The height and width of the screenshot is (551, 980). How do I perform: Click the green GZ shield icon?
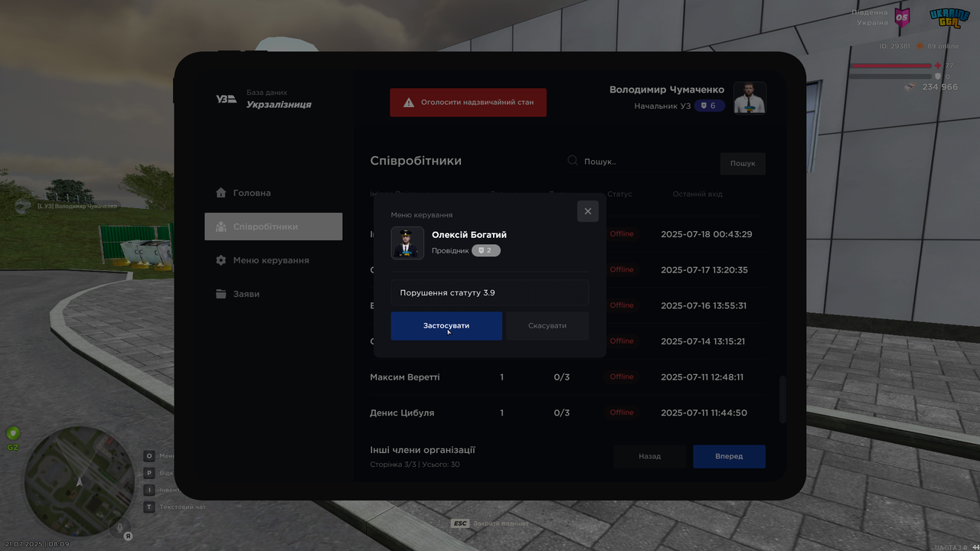13,433
